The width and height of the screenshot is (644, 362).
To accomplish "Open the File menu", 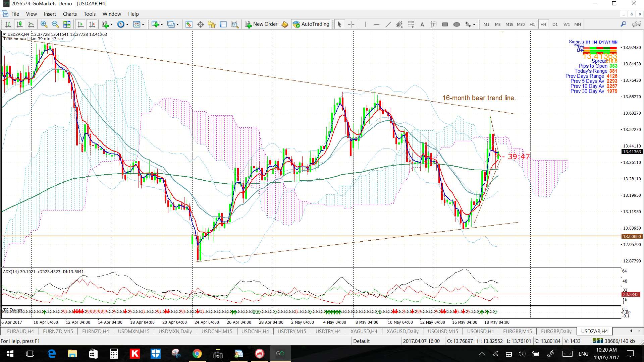I will (15, 14).
